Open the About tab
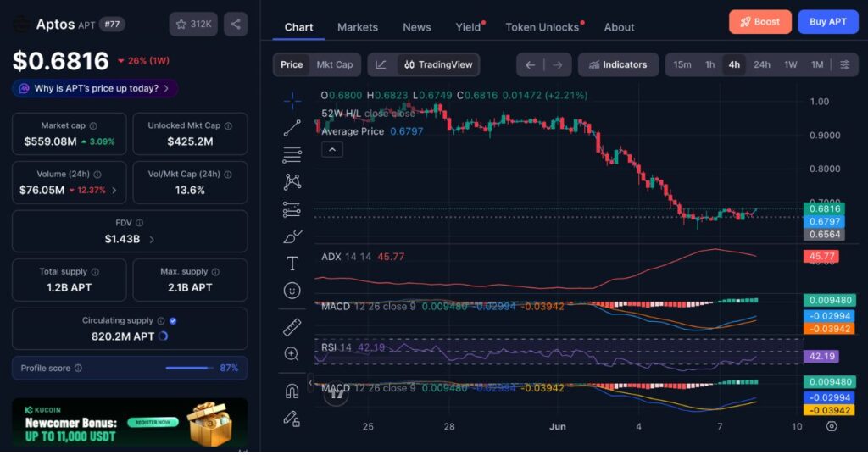The height and width of the screenshot is (455, 868). coord(619,27)
